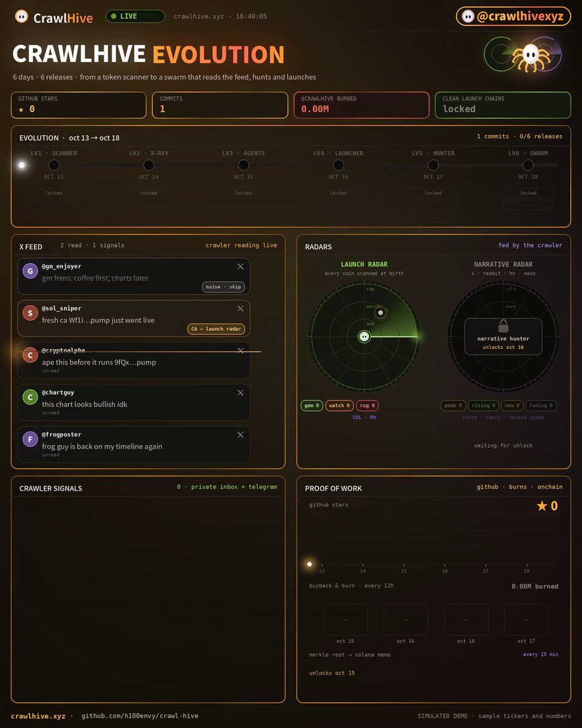Click the CrawlHive logo icon

[x=21, y=17]
